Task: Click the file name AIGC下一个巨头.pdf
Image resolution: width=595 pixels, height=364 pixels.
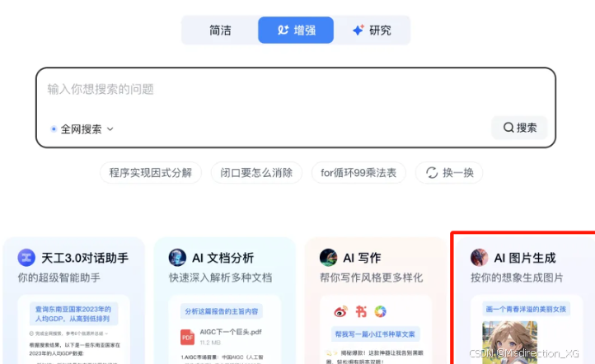Action: pos(231,332)
